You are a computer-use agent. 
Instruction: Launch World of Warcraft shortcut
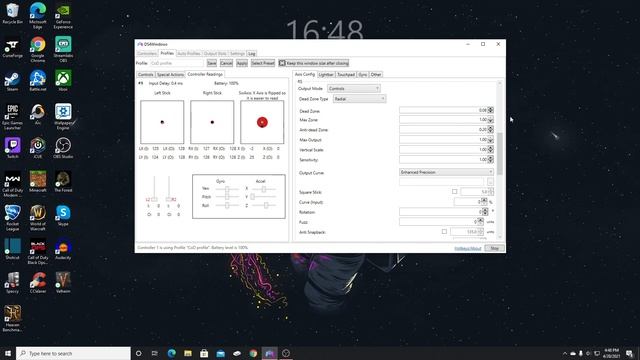coord(38,218)
